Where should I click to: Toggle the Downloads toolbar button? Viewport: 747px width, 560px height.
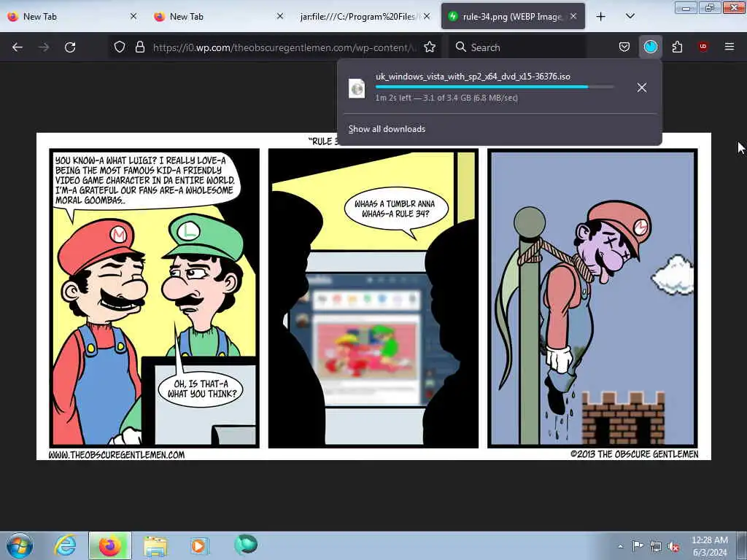(x=651, y=47)
